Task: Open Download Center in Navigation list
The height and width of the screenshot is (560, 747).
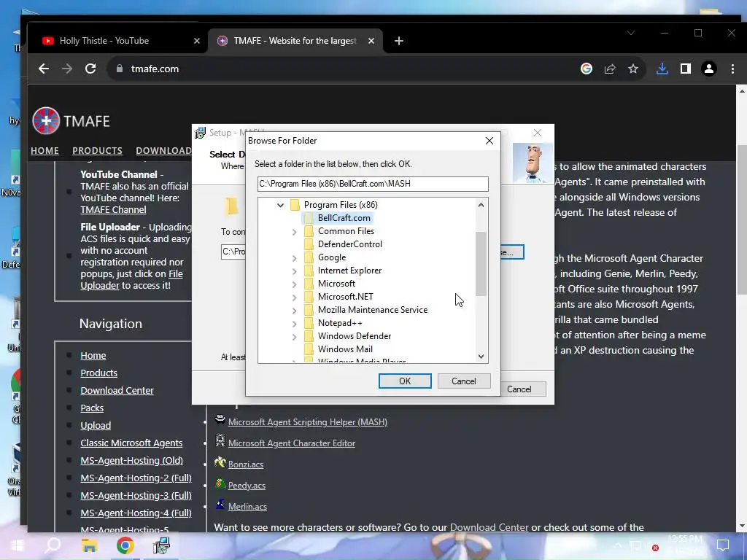Action: [x=117, y=391]
